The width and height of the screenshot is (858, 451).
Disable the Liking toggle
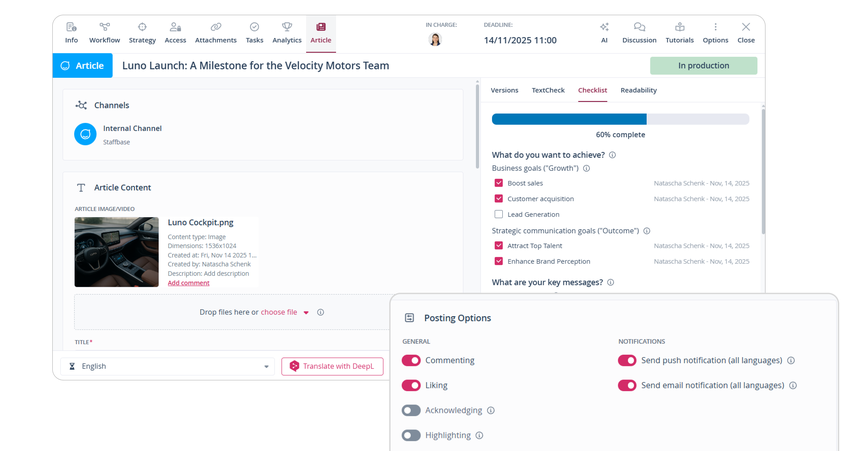(411, 385)
